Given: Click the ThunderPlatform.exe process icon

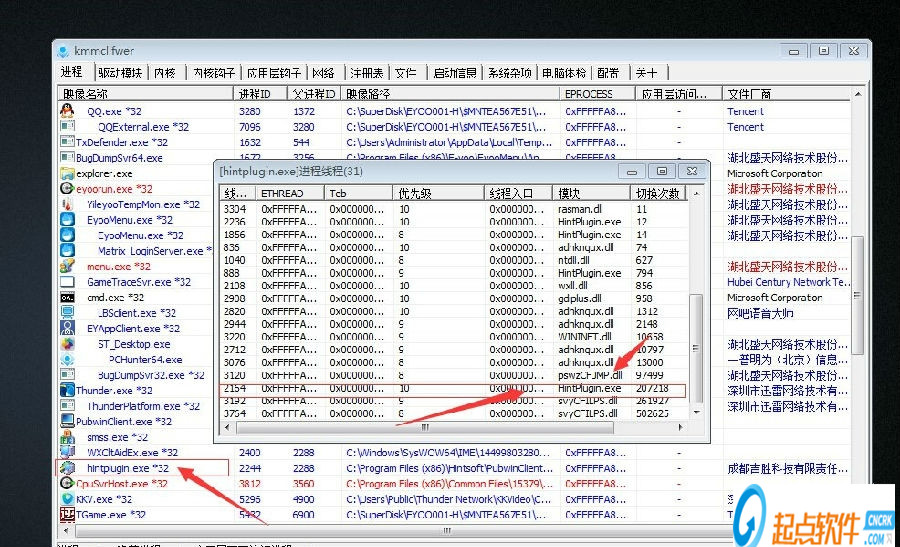Looking at the screenshot, I should pyautogui.click(x=67, y=405).
